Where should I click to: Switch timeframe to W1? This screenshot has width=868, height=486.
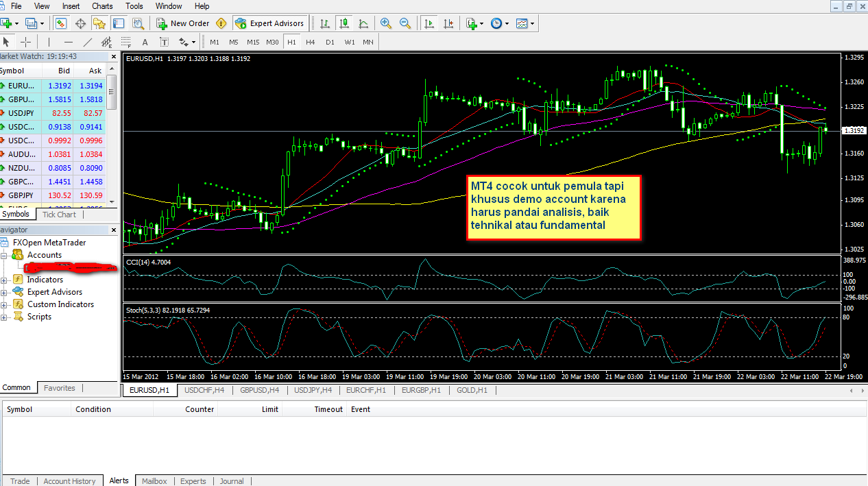(x=350, y=42)
